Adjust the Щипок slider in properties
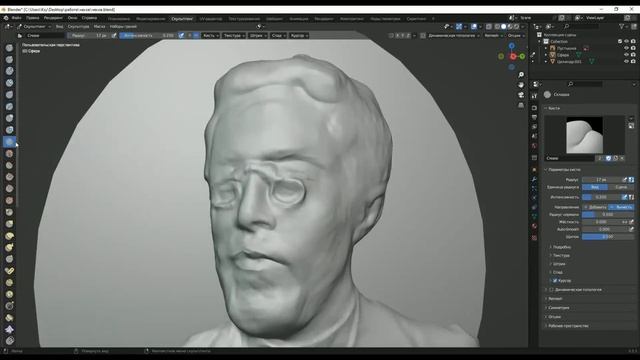 [x=608, y=237]
